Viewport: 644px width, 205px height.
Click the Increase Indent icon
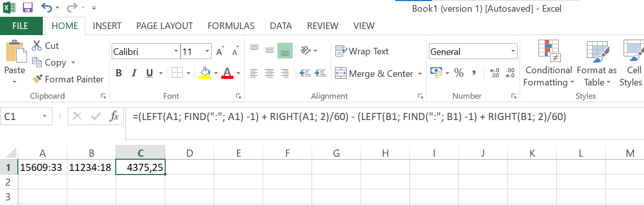[x=321, y=73]
